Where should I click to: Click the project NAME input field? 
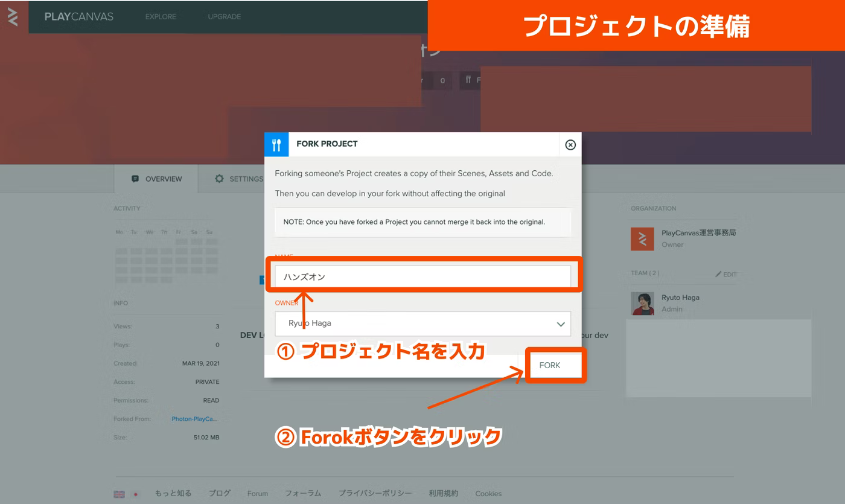pyautogui.click(x=422, y=276)
